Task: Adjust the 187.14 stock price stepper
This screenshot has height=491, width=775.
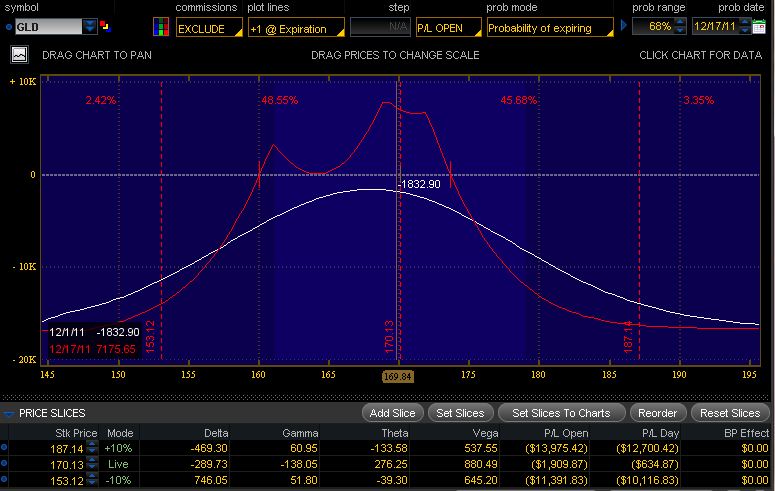Action: point(92,448)
